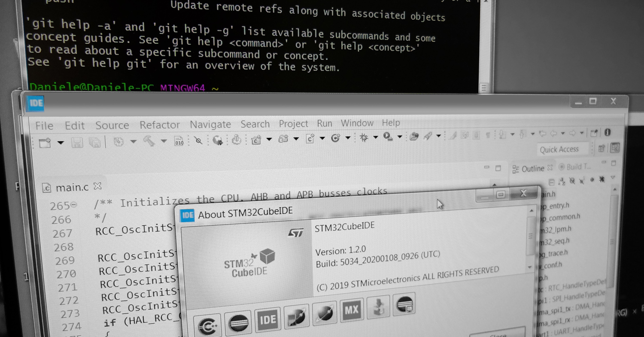
Task: Click the New source folder icon
Action: click(283, 139)
